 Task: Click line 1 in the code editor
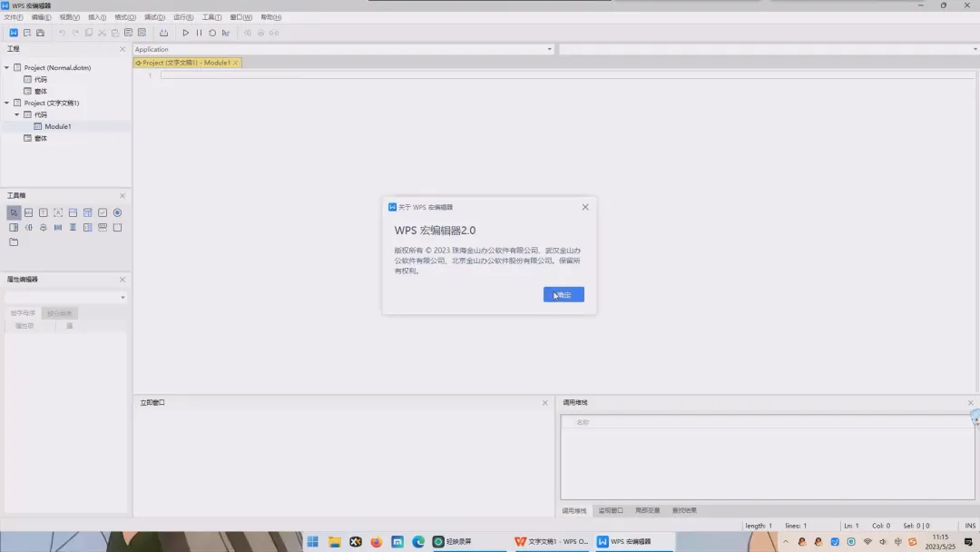[567, 75]
